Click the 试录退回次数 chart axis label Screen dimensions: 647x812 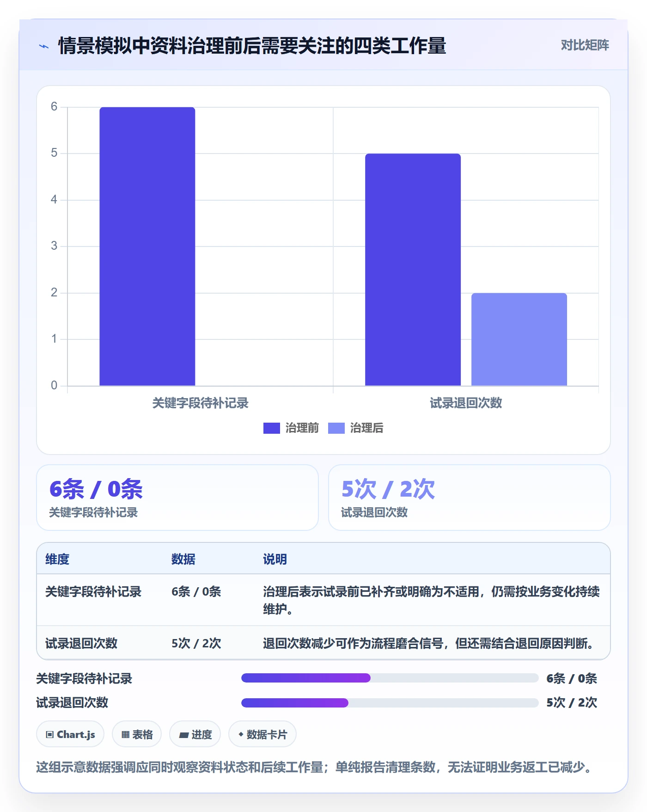pyautogui.click(x=466, y=403)
